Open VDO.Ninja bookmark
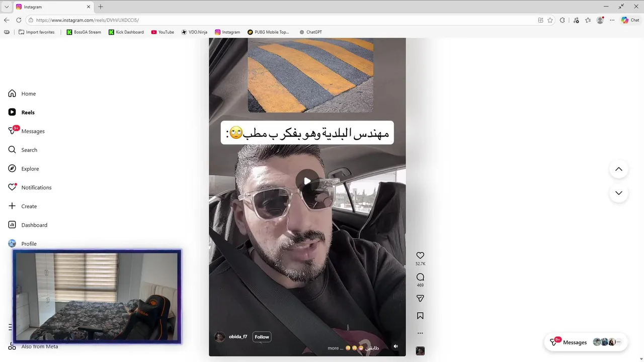Screen dimensions: 644x362 (194, 32)
